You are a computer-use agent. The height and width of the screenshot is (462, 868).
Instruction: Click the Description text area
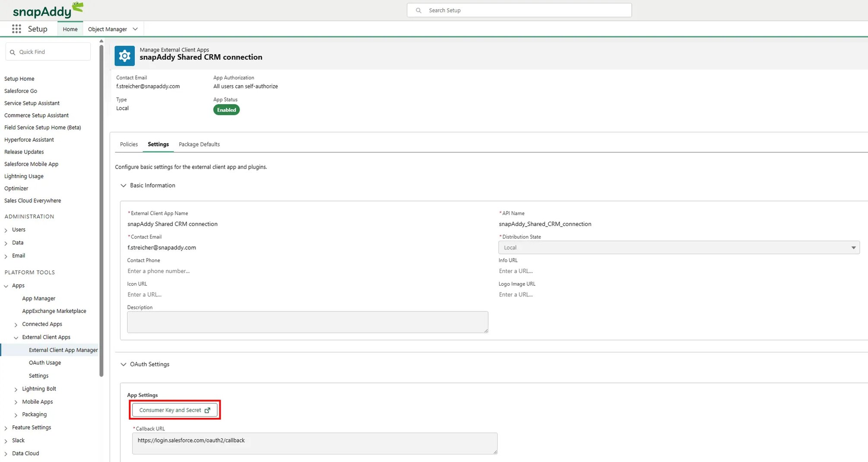point(307,322)
